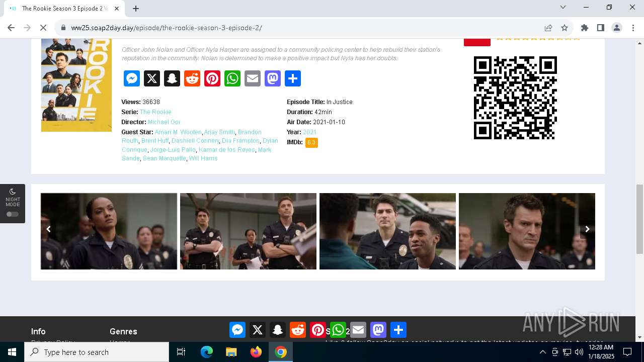Click the taskbar search box
Screen dimensions: 644x362
coord(97,352)
